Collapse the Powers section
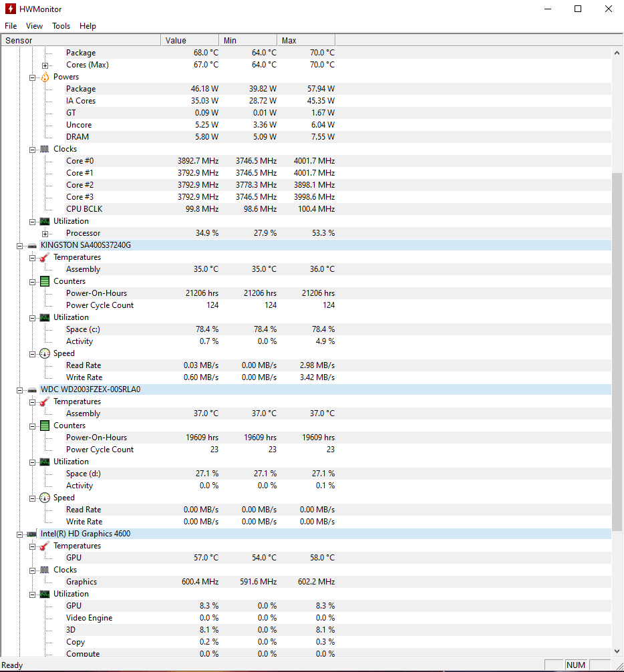 pyautogui.click(x=32, y=77)
